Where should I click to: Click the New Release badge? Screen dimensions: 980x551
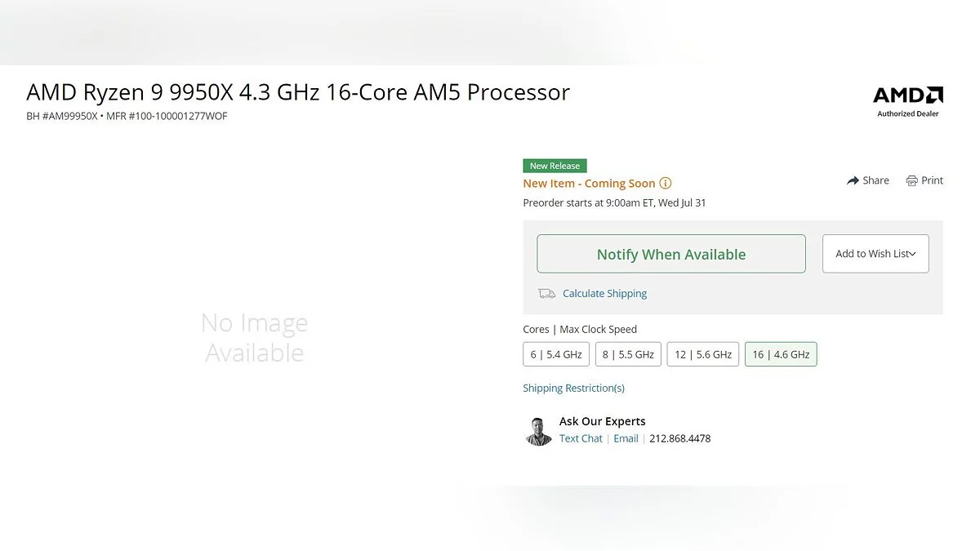coord(555,166)
